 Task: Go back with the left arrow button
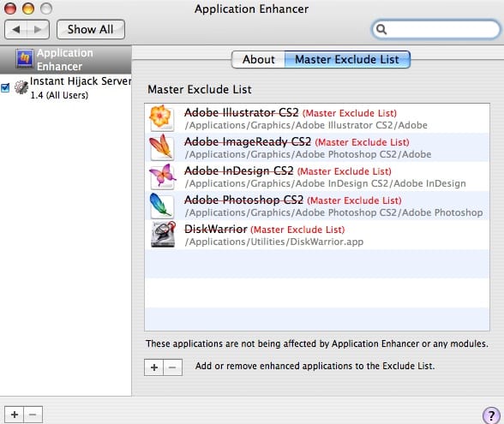(x=15, y=29)
